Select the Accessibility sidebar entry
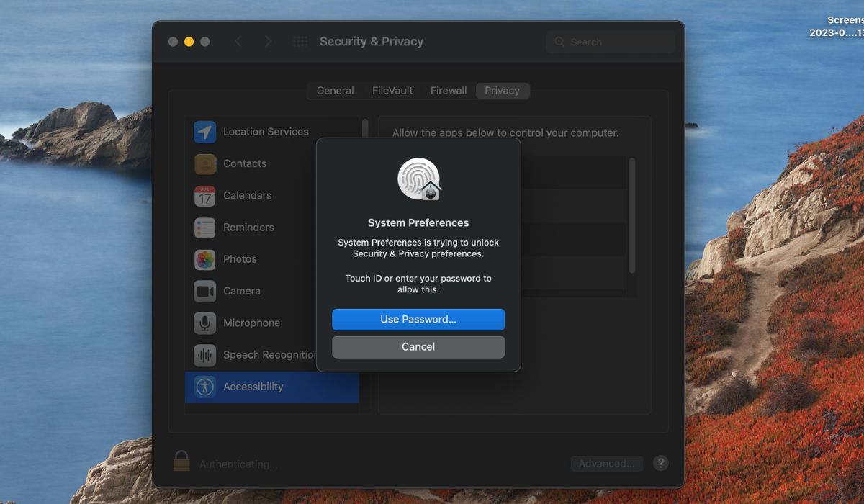This screenshot has width=864, height=504. [253, 387]
